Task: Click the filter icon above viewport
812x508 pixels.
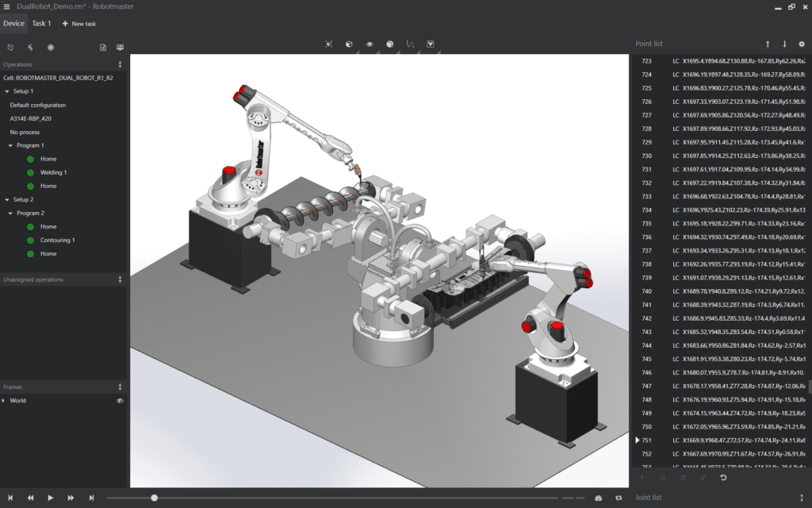Action: [431, 44]
